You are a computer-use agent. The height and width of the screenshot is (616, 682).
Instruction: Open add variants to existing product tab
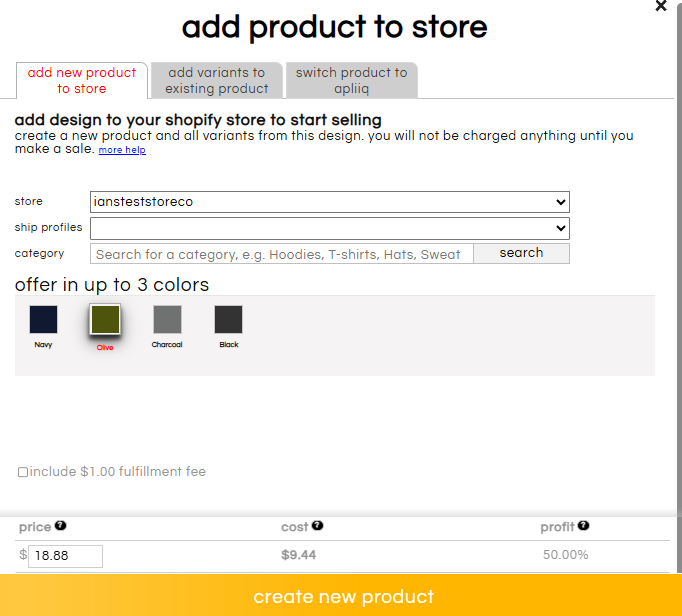pos(217,80)
